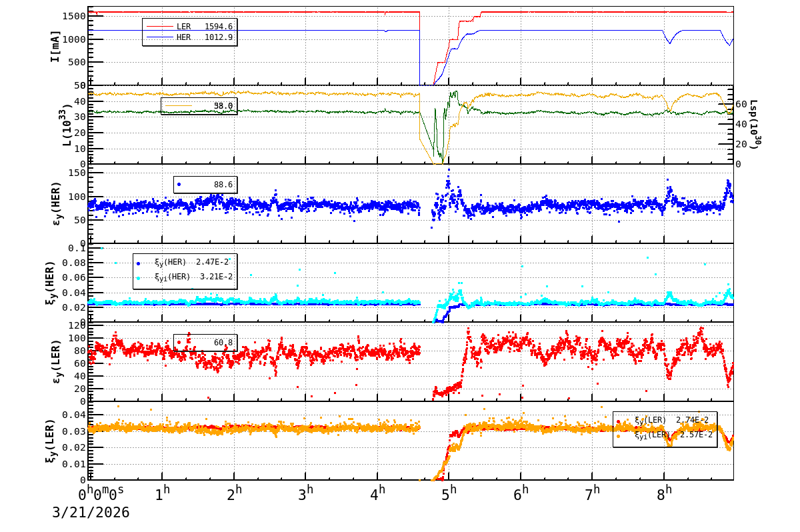The width and height of the screenshot is (800, 532).
Task: Click the '20' tick on the Lsp right axis
Action: point(742,144)
